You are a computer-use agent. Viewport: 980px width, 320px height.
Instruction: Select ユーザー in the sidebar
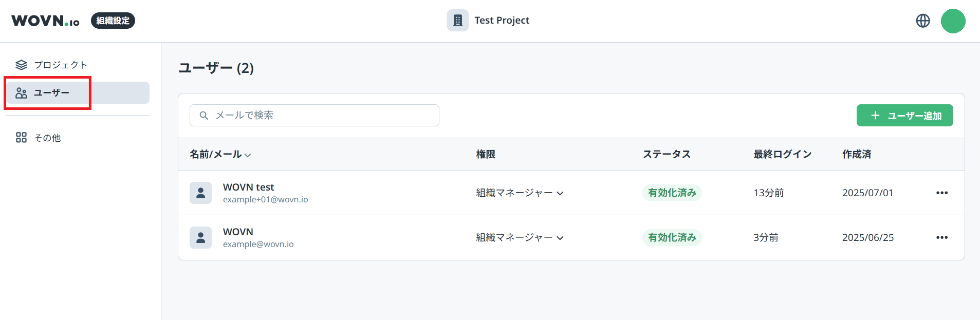click(51, 93)
